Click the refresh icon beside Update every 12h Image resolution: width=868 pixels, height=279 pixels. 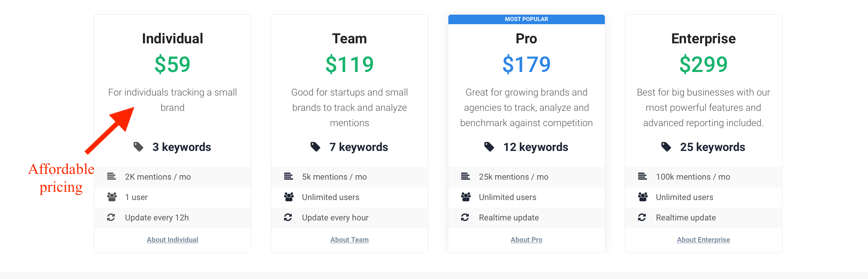tap(111, 218)
